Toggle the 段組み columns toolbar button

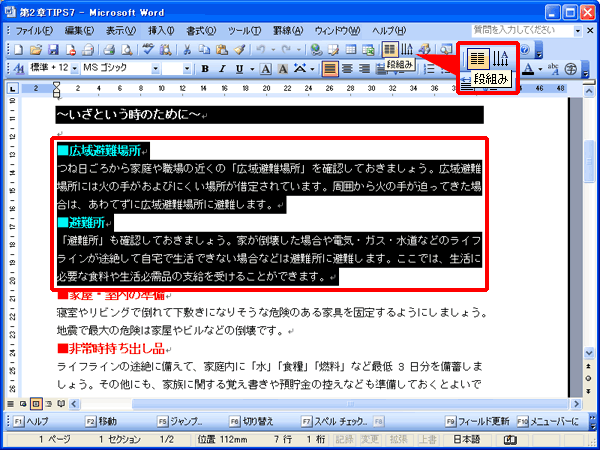pyautogui.click(x=390, y=50)
